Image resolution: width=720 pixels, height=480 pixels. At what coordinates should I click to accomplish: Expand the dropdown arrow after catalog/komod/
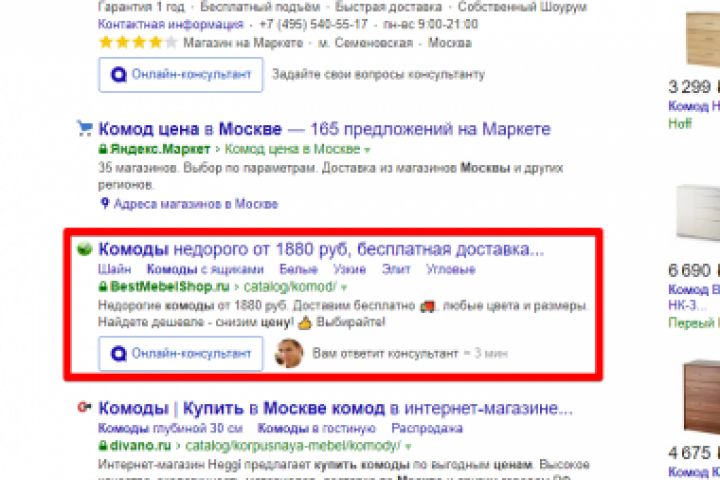click(344, 288)
